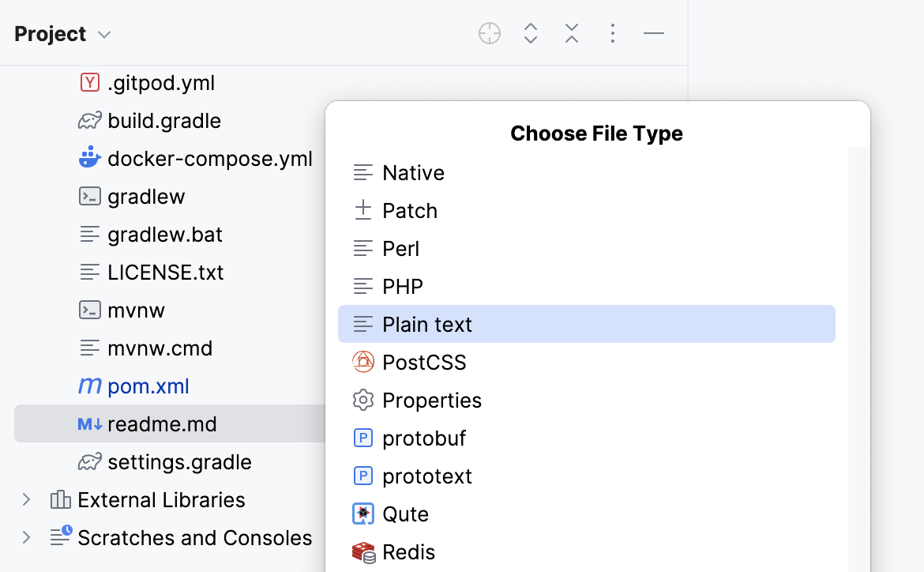Expand the External Libraries node
This screenshot has height=572, width=924.
[26, 499]
